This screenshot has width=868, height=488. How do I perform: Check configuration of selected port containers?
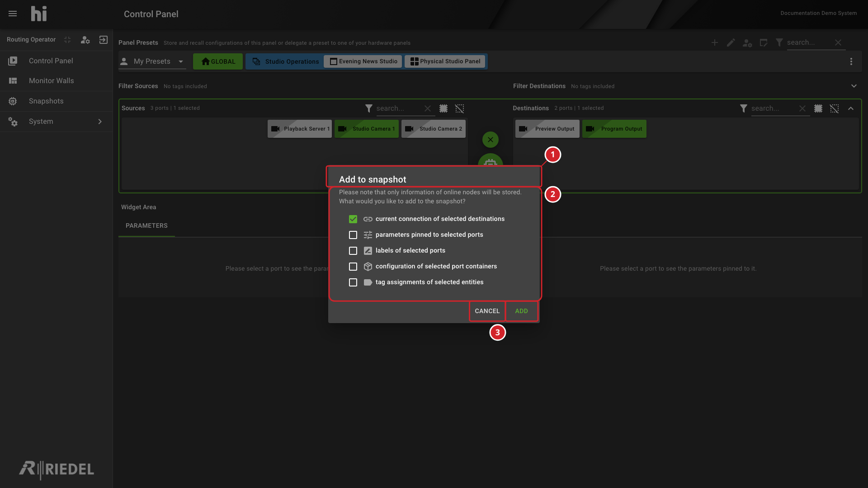[x=353, y=267]
